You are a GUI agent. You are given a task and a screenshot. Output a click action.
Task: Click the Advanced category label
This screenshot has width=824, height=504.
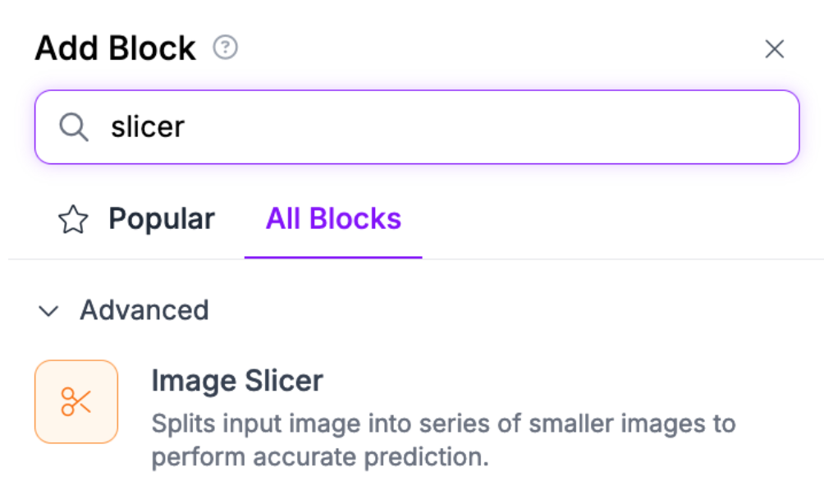144,310
